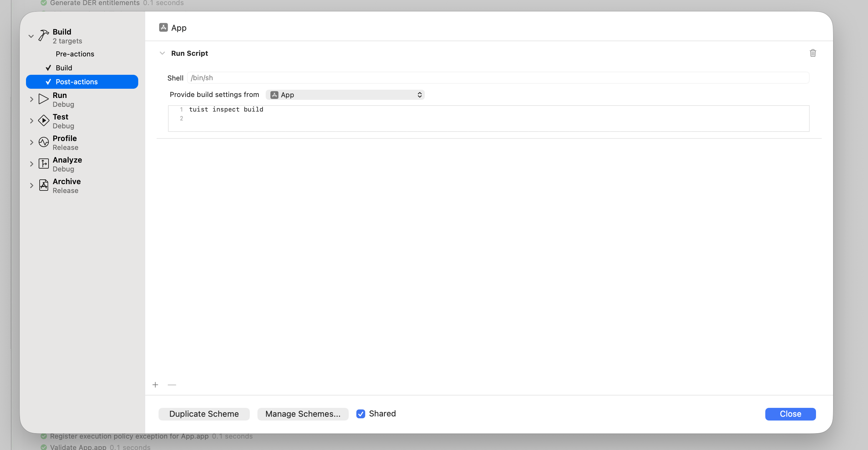Select the Build item under Build
This screenshot has width=868, height=450.
64,68
